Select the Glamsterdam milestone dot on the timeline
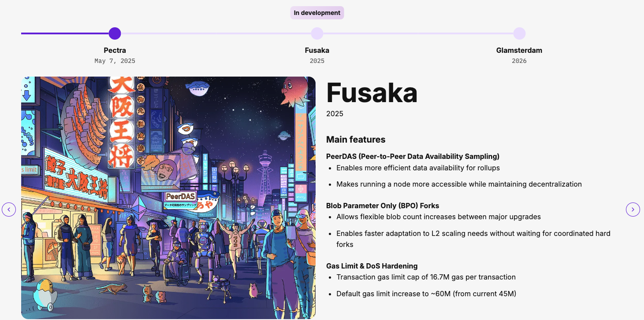This screenshot has width=644, height=320. pos(519,33)
